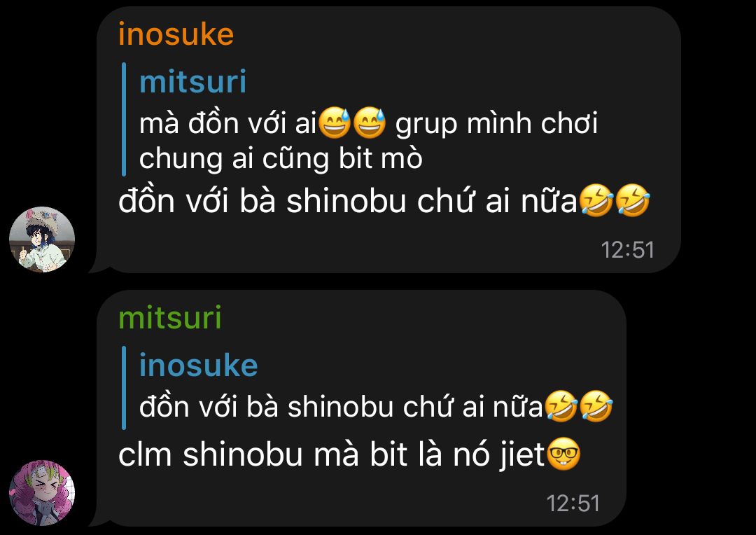Select text 'đồn với bà shinobu' in inosuke's message
This screenshot has width=756, height=535.
[x=262, y=201]
